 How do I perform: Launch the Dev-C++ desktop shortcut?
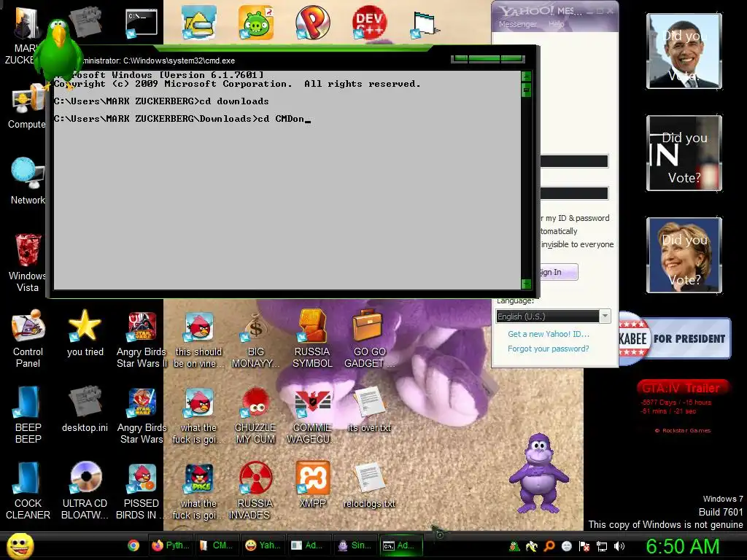click(x=369, y=23)
